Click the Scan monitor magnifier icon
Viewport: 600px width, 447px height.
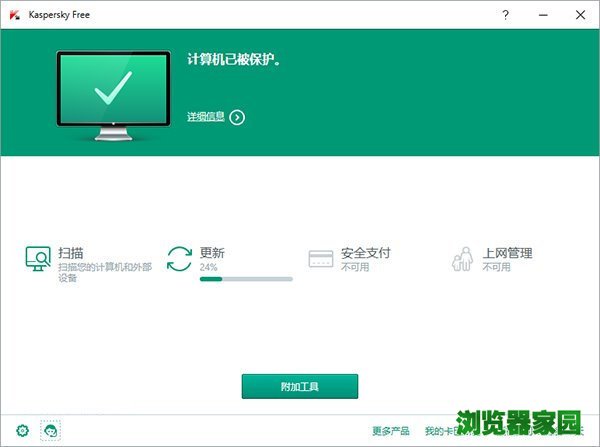(x=38, y=259)
